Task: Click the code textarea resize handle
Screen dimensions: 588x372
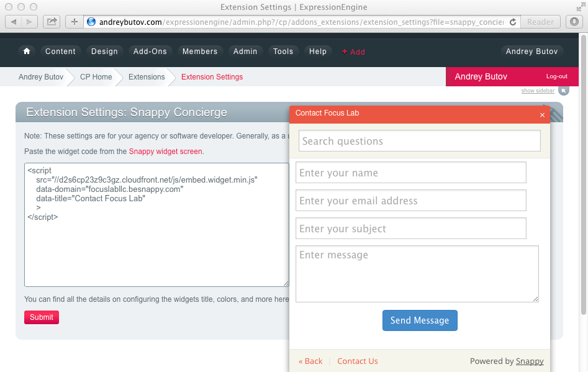Action: (286, 284)
